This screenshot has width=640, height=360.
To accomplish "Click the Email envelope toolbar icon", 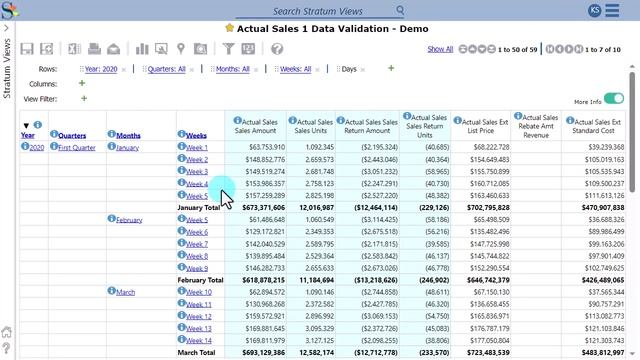I will click(x=113, y=49).
